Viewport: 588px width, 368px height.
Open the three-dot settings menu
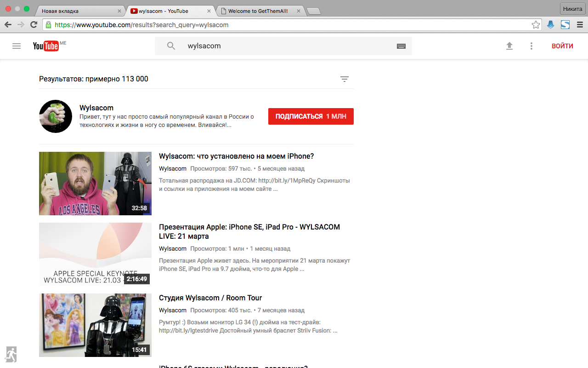(531, 46)
